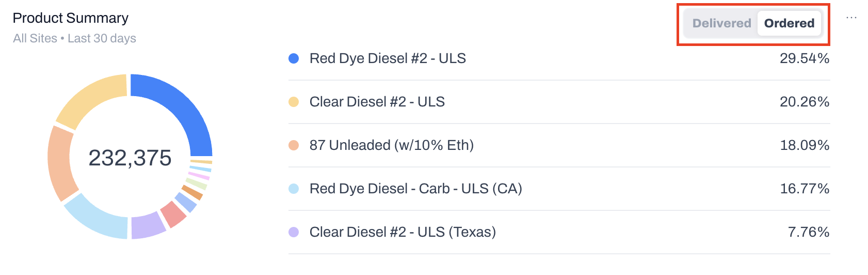
Task: Click the purple Clear Diesel Texas legend dot
Action: [294, 232]
